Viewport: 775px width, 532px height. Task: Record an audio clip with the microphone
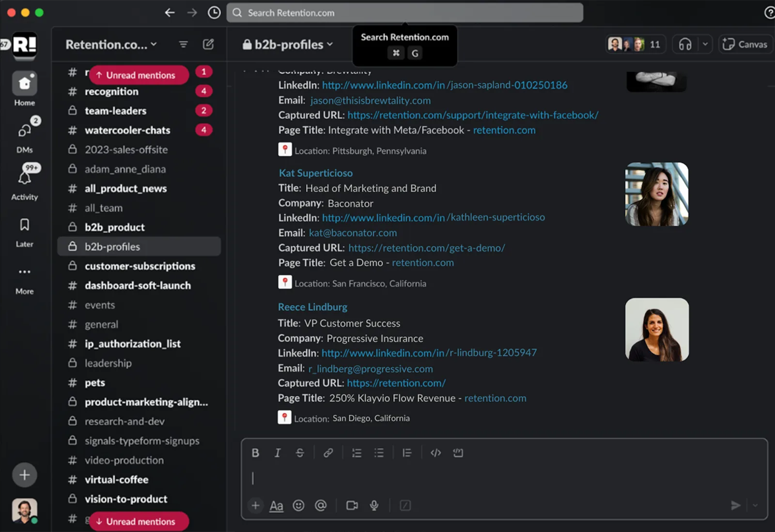pyautogui.click(x=374, y=506)
